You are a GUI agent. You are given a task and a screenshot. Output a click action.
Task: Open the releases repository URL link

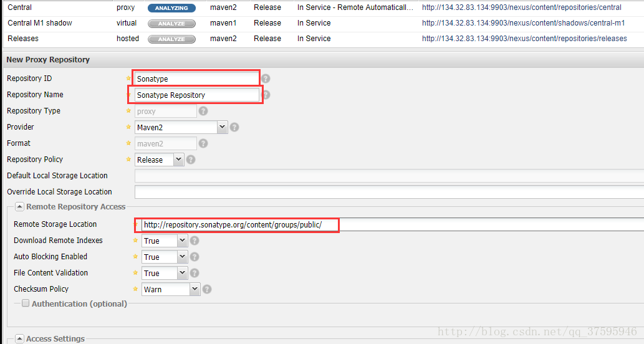[524, 39]
